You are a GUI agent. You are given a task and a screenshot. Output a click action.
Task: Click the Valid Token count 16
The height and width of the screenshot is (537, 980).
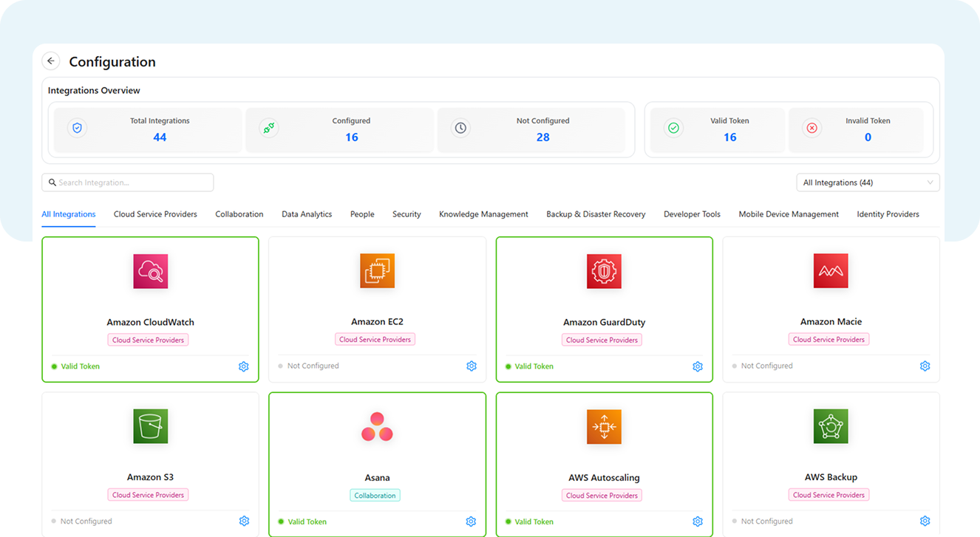pyautogui.click(x=730, y=137)
